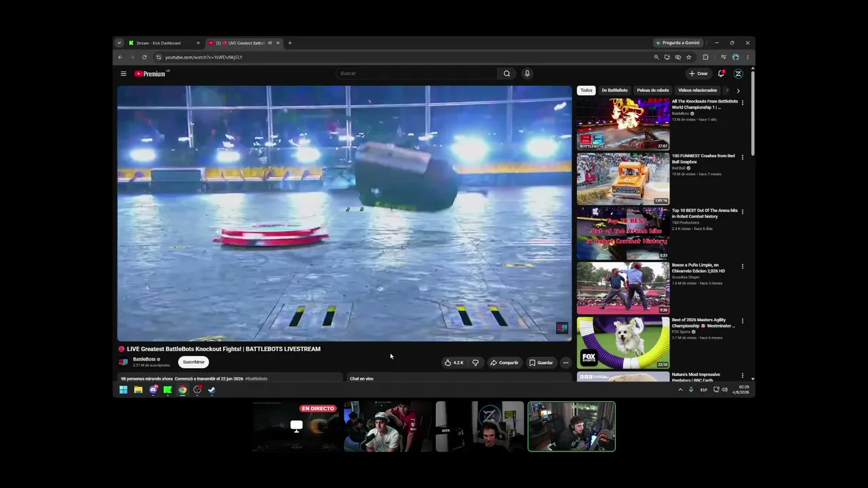Click the taskbar volume speaker icon
The width and height of the screenshot is (868, 488).
(x=724, y=390)
